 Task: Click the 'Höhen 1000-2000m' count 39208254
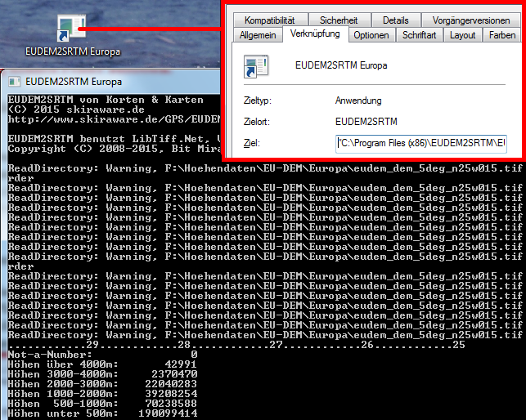171,394
